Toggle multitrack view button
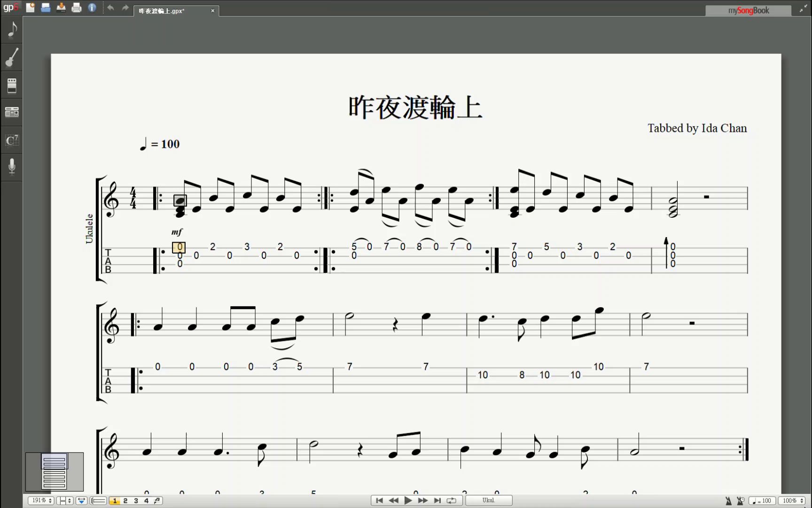The height and width of the screenshot is (508, 812). click(98, 500)
